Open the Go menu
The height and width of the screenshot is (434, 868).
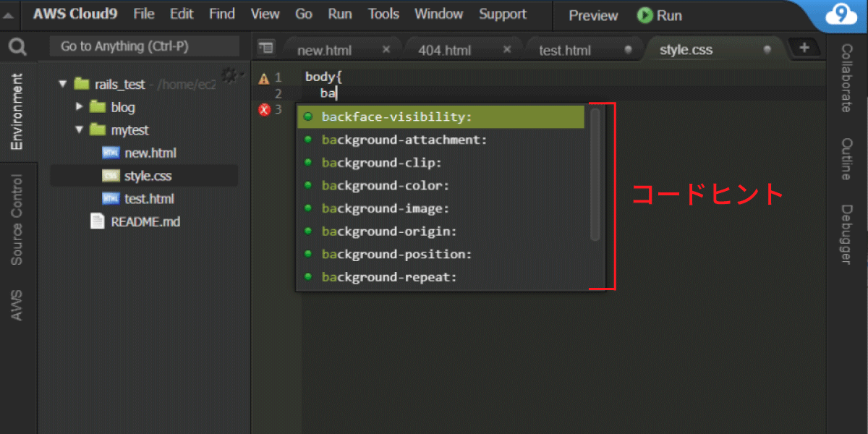click(304, 14)
